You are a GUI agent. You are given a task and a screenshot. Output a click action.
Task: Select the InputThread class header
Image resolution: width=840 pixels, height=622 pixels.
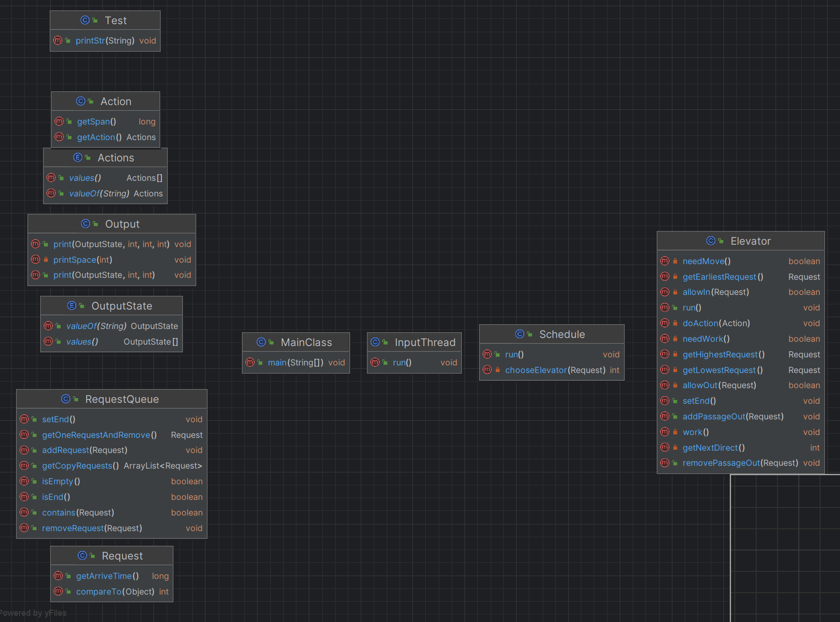[x=414, y=342]
